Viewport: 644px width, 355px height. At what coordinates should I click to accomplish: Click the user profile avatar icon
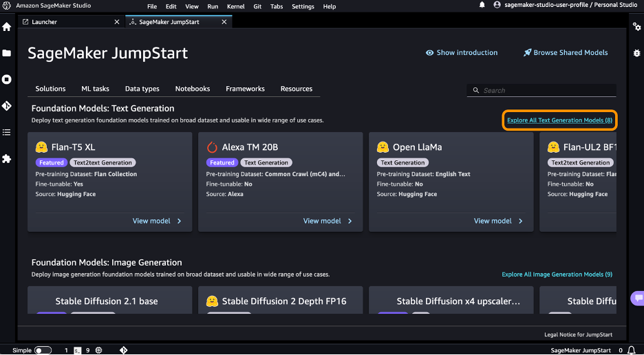497,5
